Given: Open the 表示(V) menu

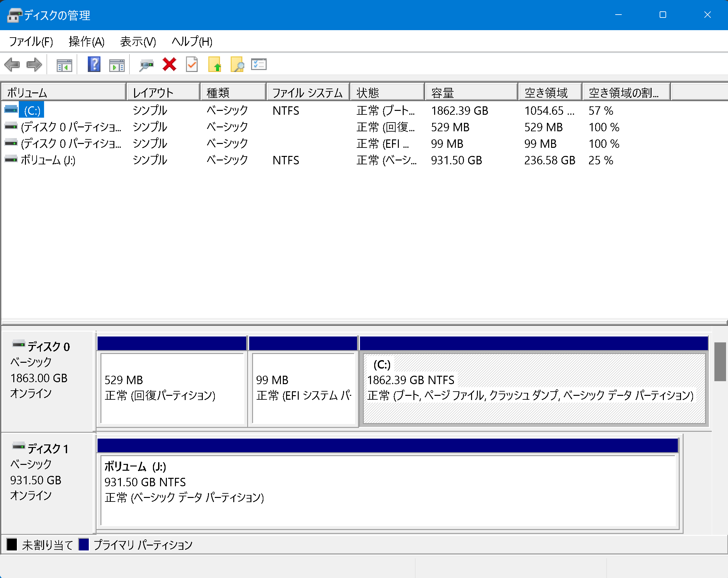Looking at the screenshot, I should pyautogui.click(x=138, y=41).
